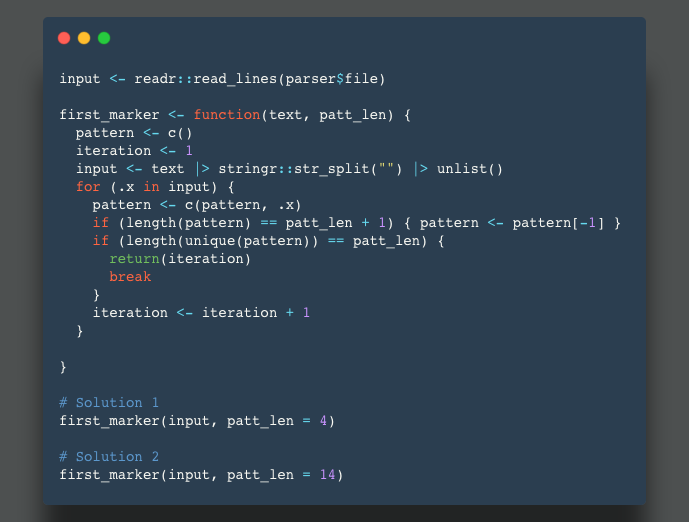Click the 'patt_len + 1' expression
This screenshot has width=689, height=522.
coord(335,223)
